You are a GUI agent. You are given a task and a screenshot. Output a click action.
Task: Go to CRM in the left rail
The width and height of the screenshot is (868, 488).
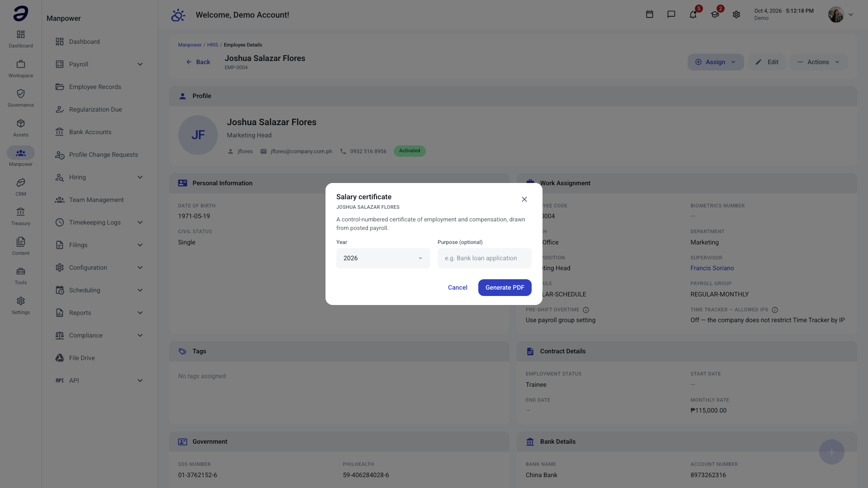(21, 187)
